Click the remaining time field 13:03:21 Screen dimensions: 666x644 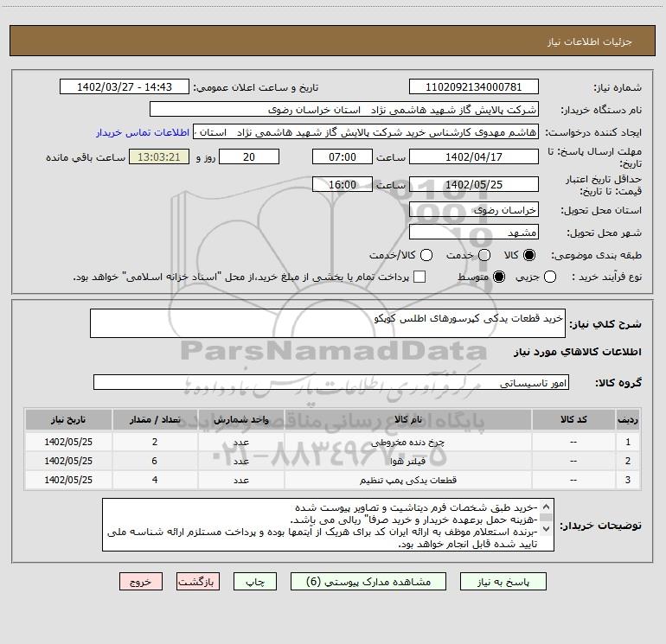click(x=159, y=156)
